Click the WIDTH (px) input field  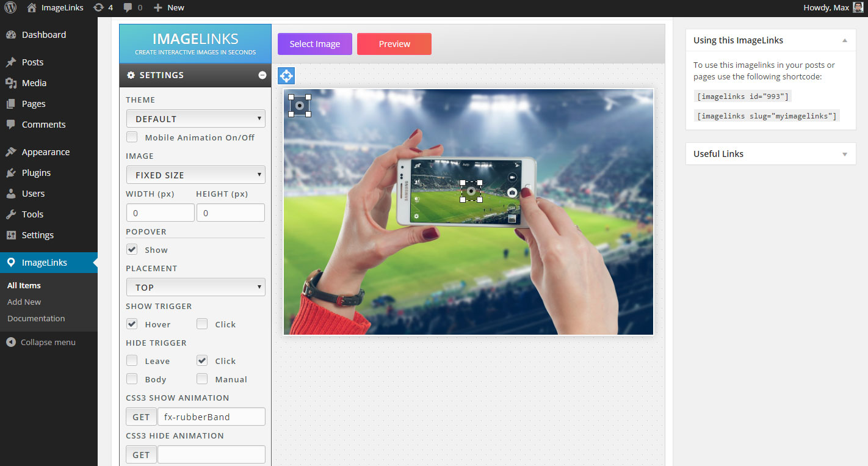(160, 212)
